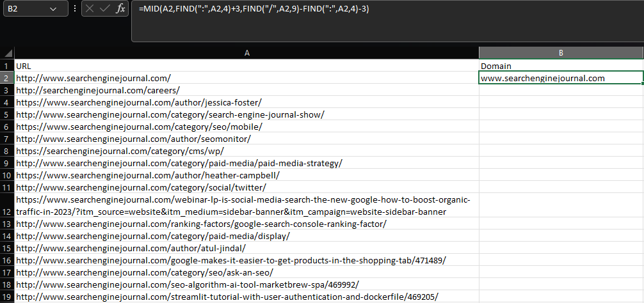This screenshot has width=644, height=303.
Task: Select row 1 header
Action: [7, 66]
